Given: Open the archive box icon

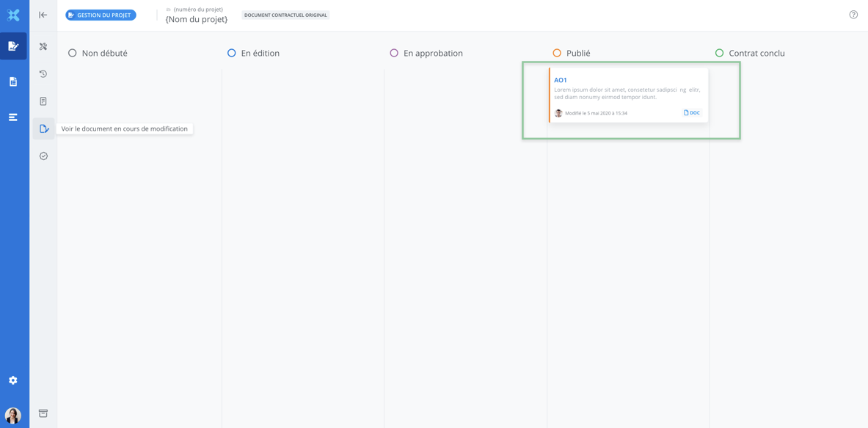Looking at the screenshot, I should (x=43, y=413).
